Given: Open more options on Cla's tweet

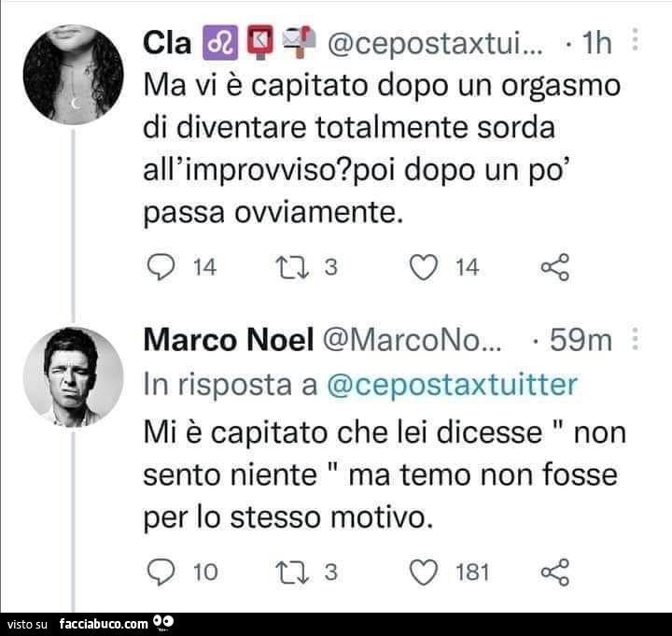Looking at the screenshot, I should (635, 43).
